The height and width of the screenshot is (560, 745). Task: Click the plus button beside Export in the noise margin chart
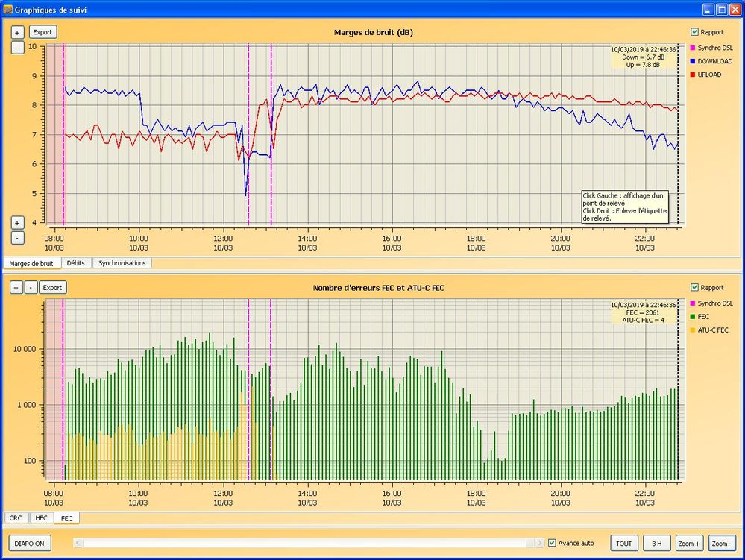[x=17, y=32]
